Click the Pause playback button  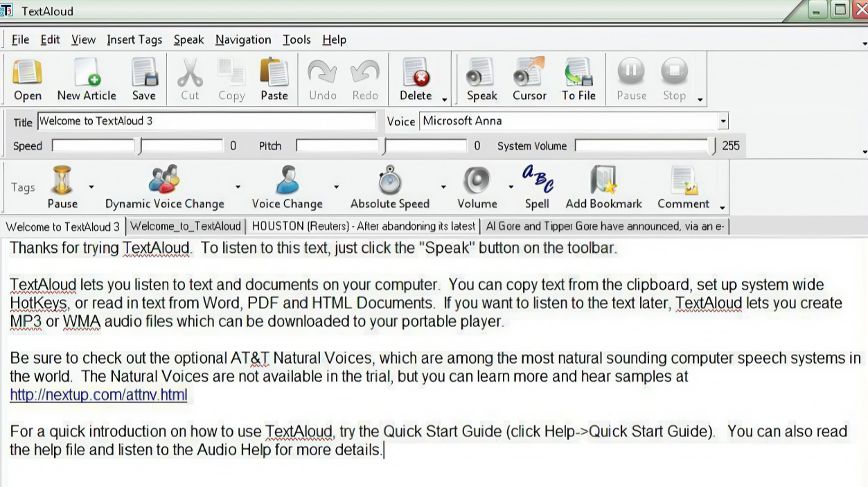coord(631,80)
